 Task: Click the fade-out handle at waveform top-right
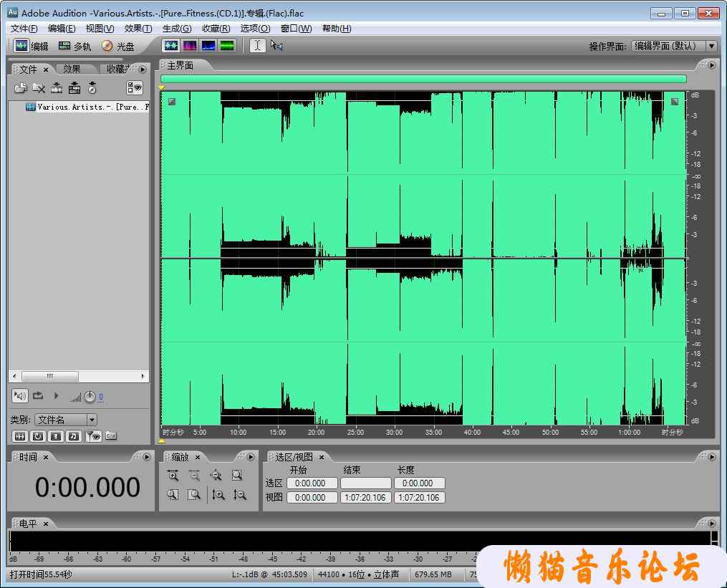coord(675,101)
